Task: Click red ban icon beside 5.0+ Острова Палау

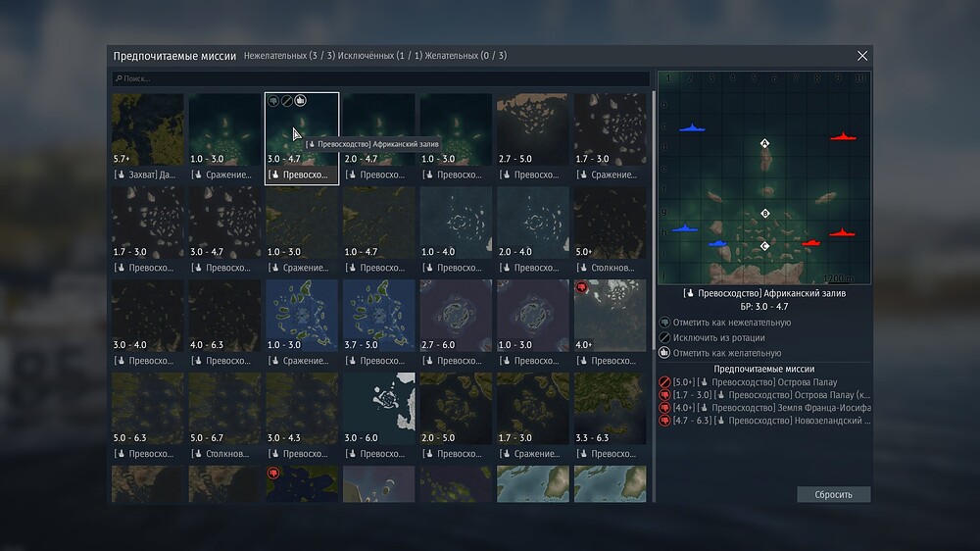Action: click(664, 381)
